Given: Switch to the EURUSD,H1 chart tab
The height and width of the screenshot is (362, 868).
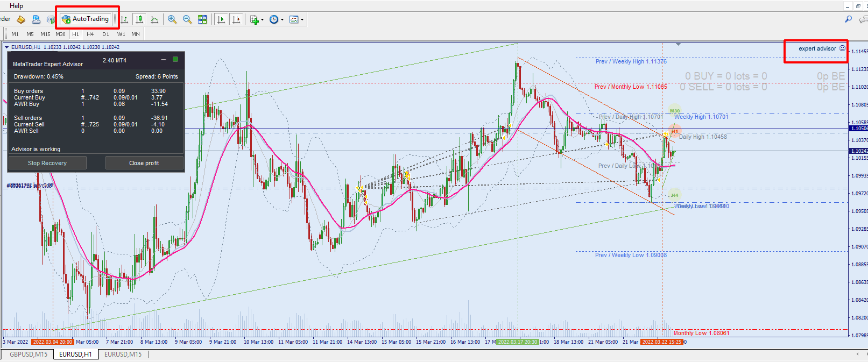Looking at the screenshot, I should point(75,354).
